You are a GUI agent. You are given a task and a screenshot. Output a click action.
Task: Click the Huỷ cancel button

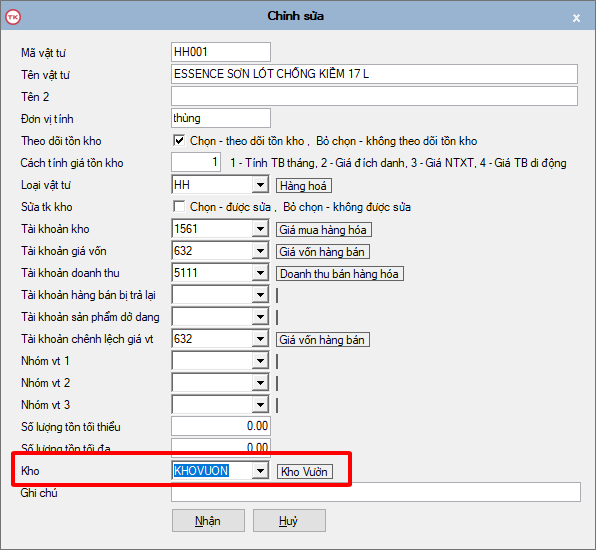pyautogui.click(x=289, y=521)
